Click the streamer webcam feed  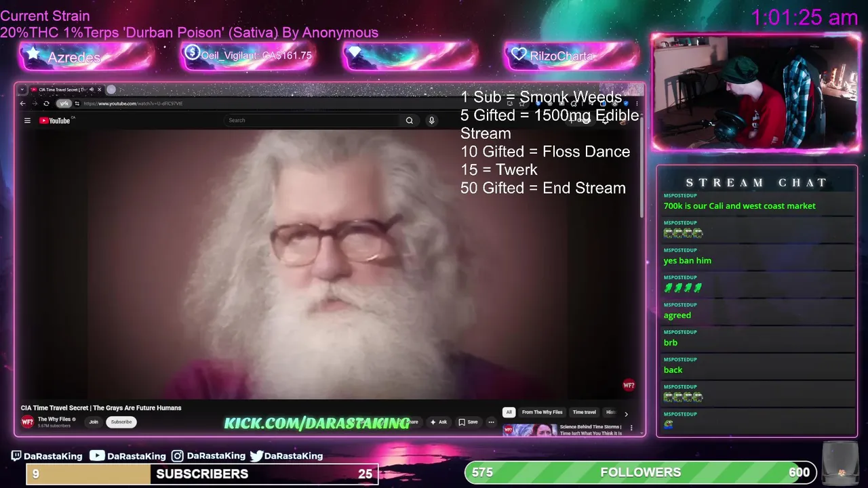coord(755,94)
